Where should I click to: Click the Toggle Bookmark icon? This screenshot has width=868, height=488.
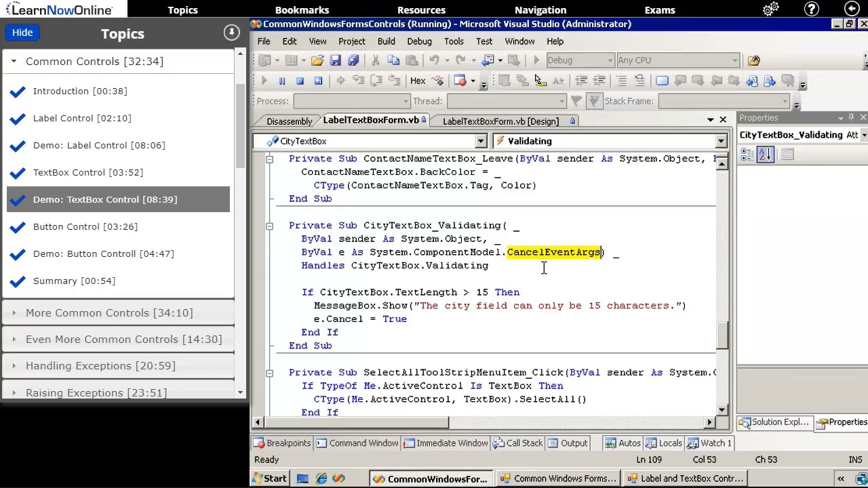click(x=662, y=81)
